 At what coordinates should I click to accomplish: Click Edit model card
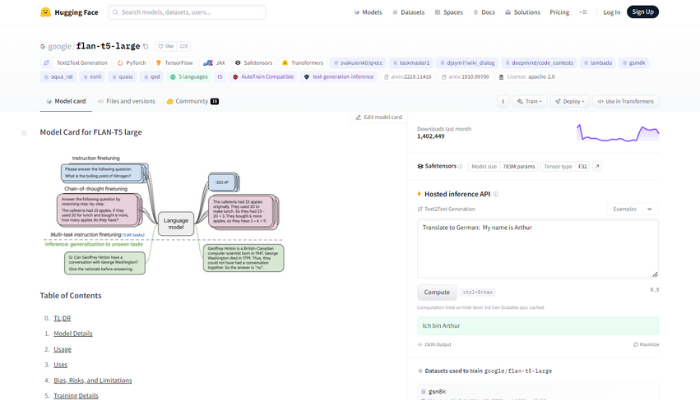click(x=379, y=117)
